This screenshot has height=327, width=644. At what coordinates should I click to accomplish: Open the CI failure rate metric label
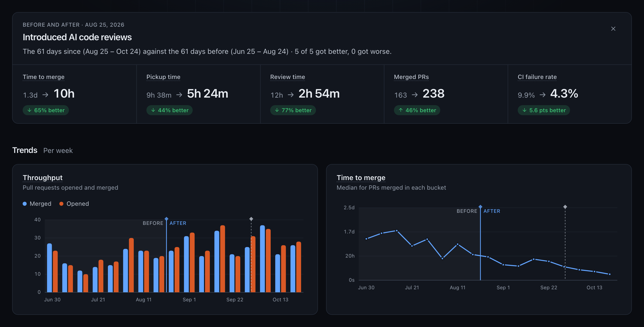(537, 77)
